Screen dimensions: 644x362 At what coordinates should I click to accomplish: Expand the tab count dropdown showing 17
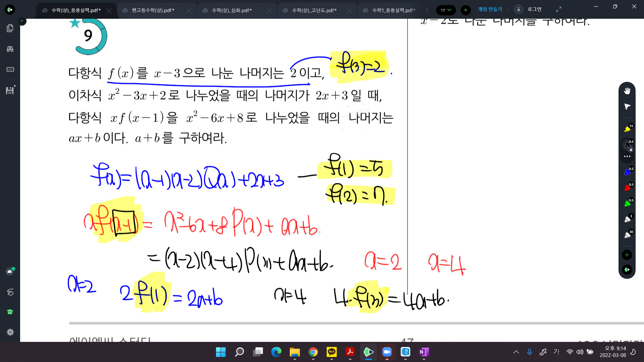[446, 10]
